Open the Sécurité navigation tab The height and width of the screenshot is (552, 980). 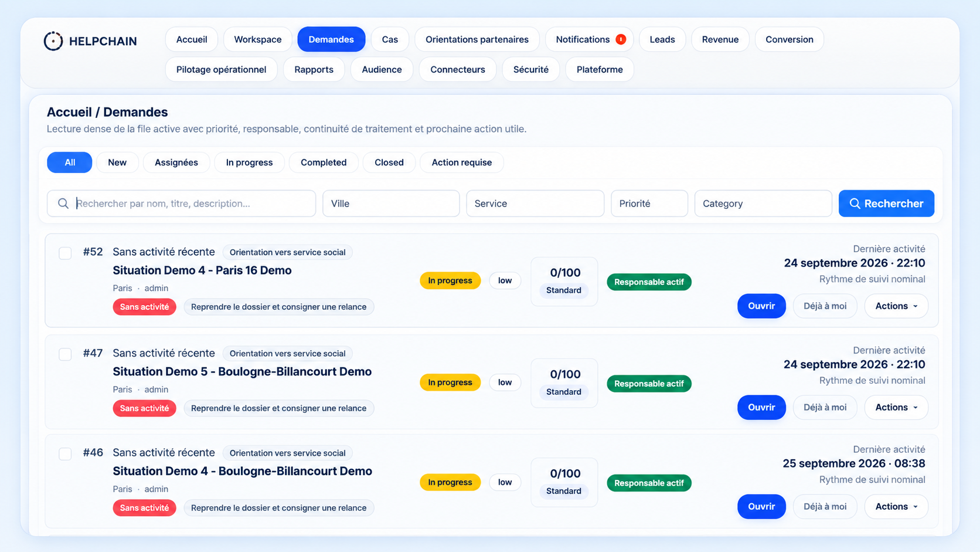pos(531,69)
